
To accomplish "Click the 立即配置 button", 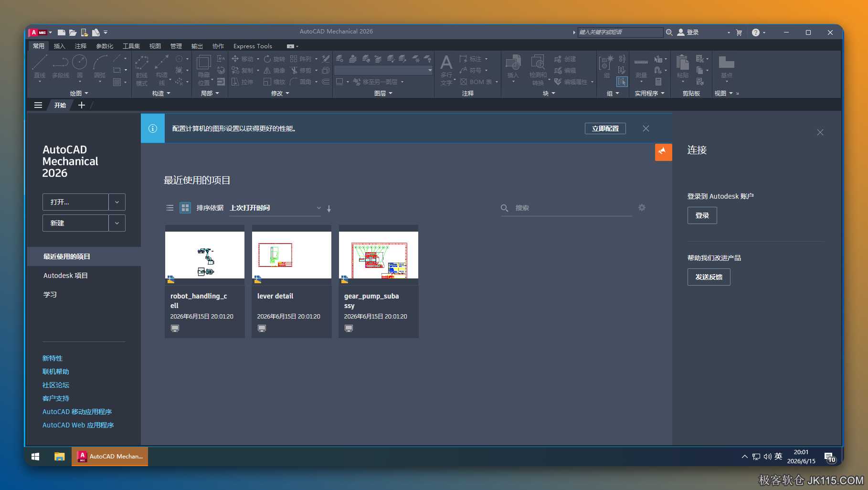I will (605, 128).
